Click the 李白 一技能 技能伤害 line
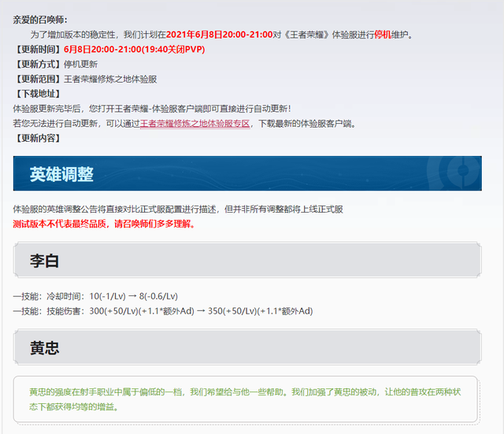The width and height of the screenshot is (504, 434). (x=162, y=311)
